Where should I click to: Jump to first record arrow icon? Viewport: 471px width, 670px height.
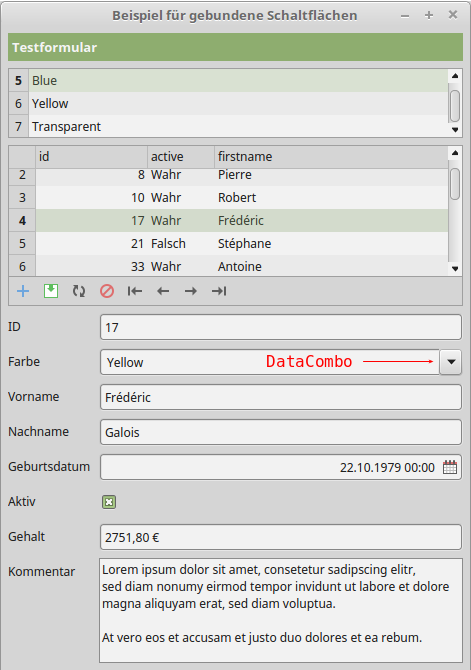coord(135,291)
